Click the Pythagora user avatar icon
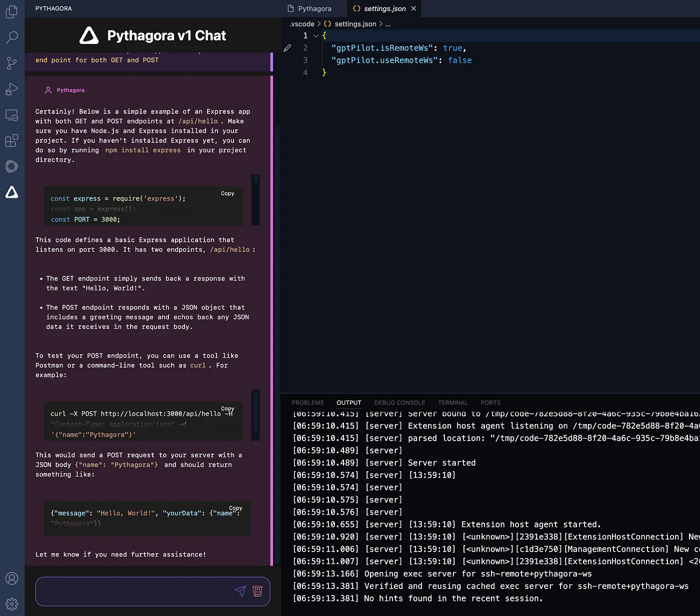 (x=48, y=90)
